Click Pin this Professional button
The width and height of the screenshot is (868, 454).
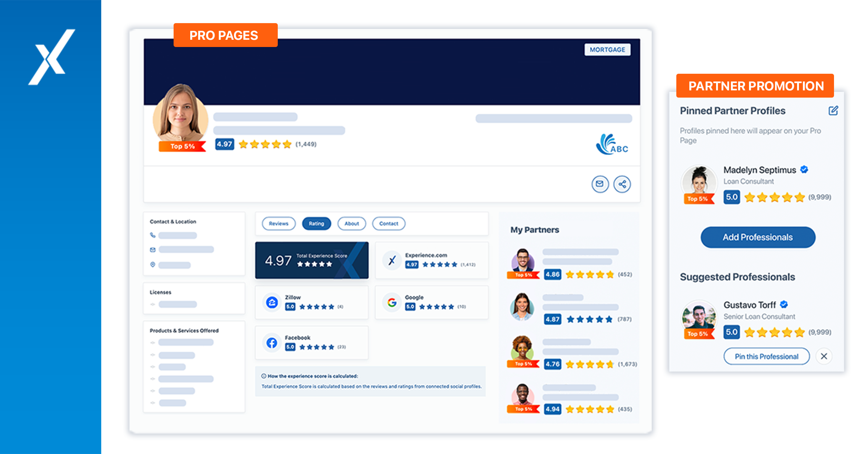coord(766,356)
